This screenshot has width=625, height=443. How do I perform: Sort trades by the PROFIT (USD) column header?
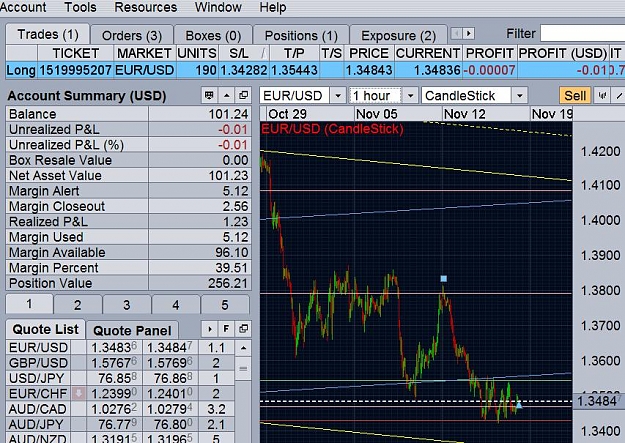tap(562, 53)
